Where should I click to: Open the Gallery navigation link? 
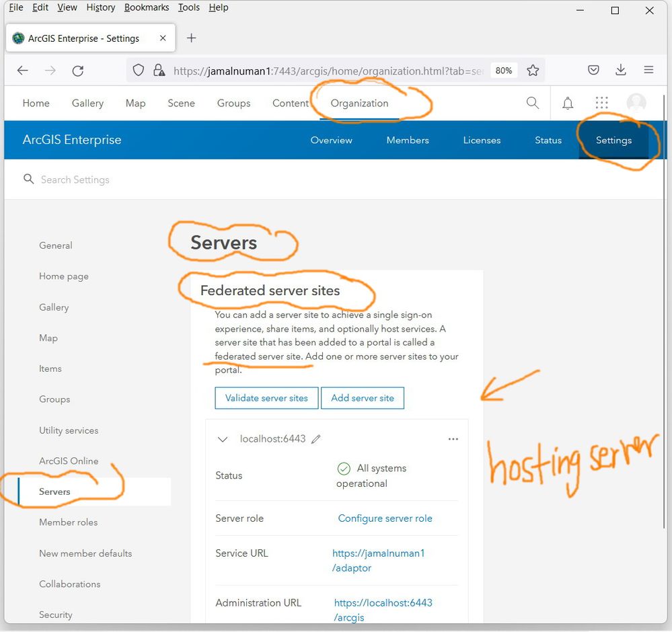pyautogui.click(x=87, y=104)
